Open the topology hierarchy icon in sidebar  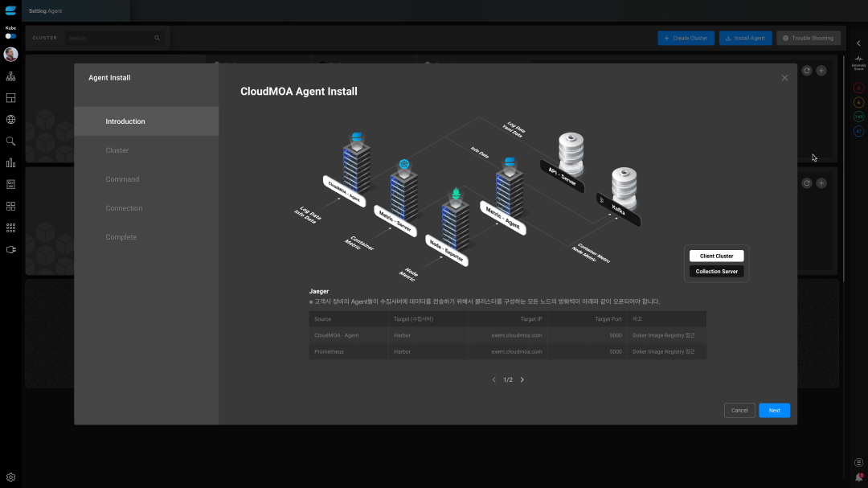[10, 76]
